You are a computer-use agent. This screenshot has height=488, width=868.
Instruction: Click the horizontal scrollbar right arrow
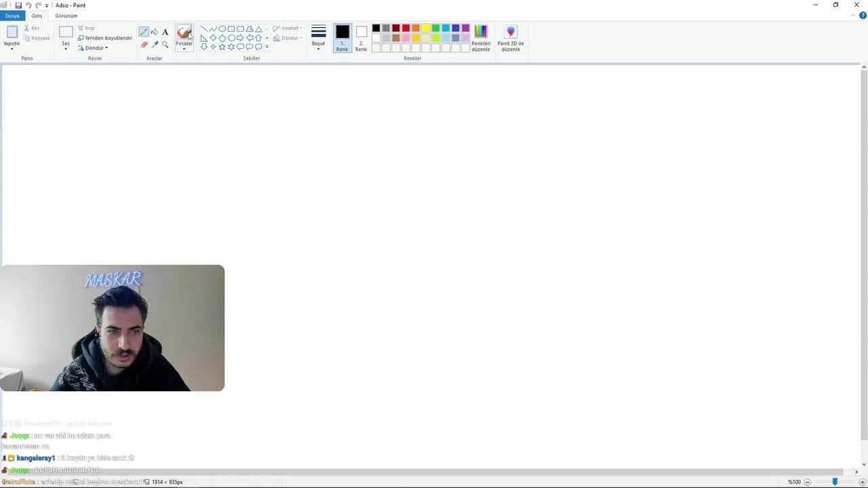(x=856, y=472)
